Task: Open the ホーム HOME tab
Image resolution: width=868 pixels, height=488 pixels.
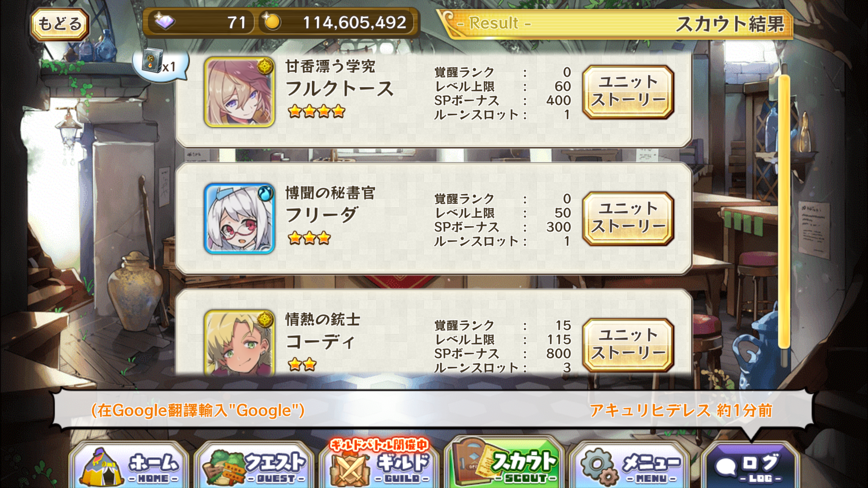Action: (x=129, y=465)
